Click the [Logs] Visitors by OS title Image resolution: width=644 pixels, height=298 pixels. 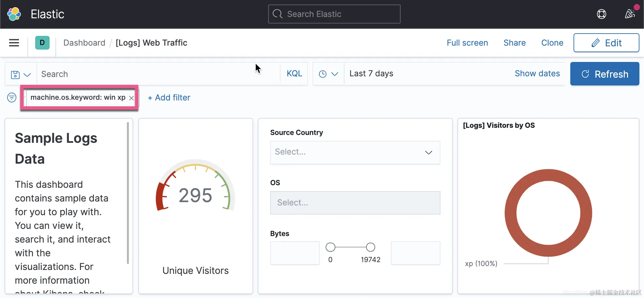click(x=499, y=126)
